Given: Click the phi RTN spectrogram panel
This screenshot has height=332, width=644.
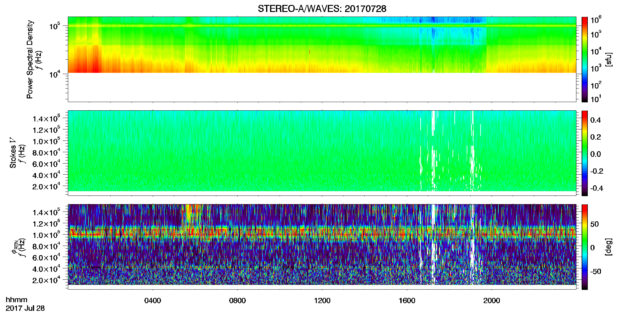Looking at the screenshot, I should [322, 247].
